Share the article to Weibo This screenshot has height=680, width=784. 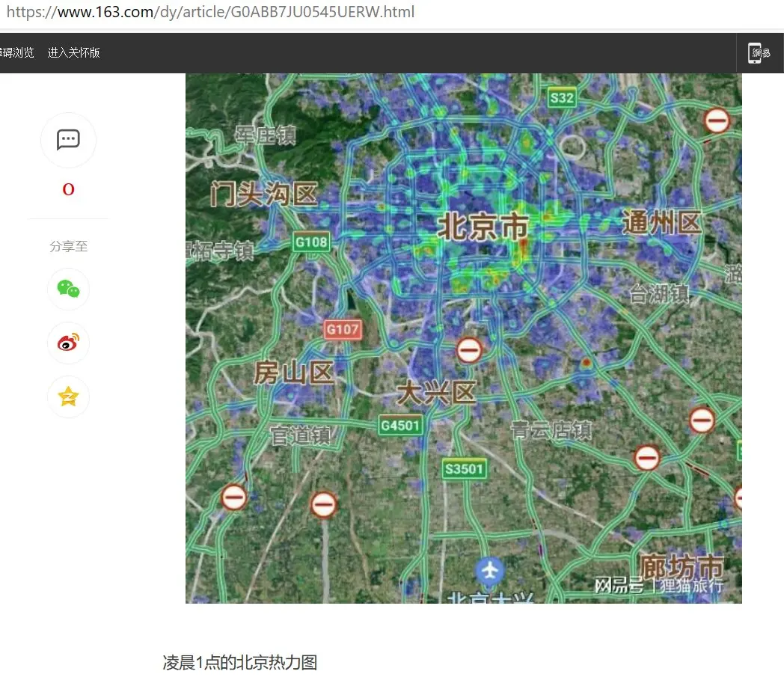click(68, 343)
